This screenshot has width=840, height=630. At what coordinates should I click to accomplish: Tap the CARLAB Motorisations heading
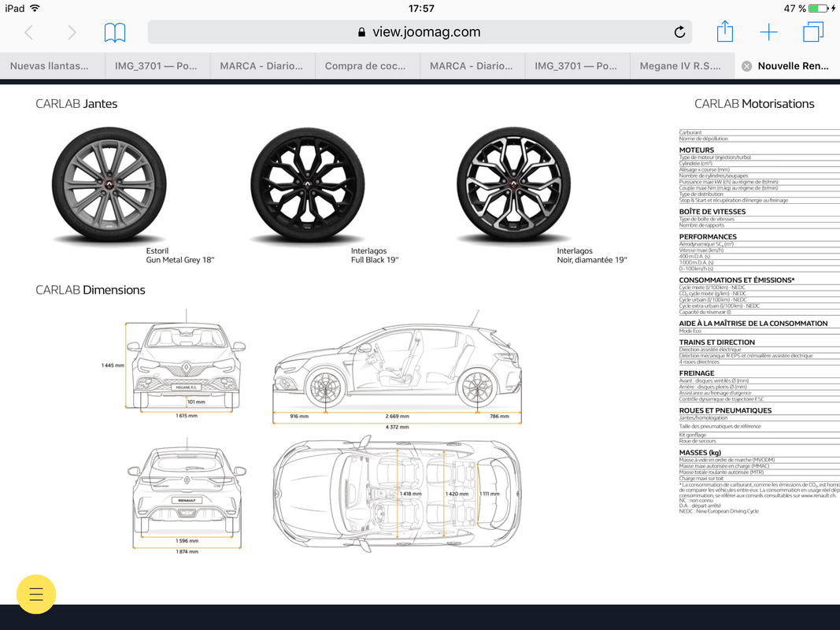click(x=754, y=104)
